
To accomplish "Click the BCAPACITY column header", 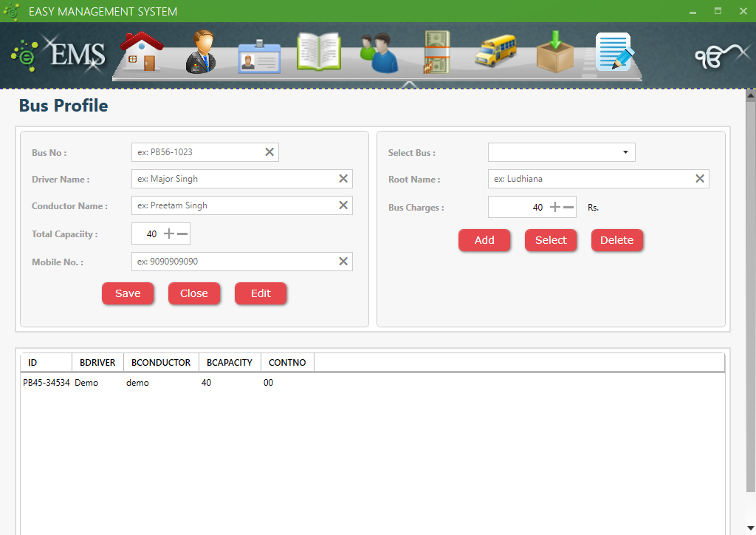I will [x=230, y=362].
